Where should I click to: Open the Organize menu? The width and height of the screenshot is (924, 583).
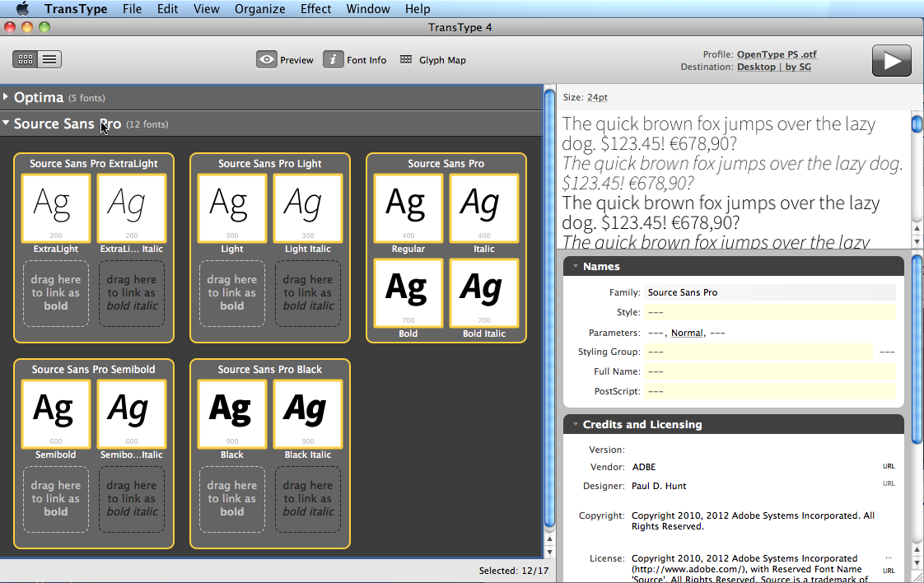(x=260, y=9)
